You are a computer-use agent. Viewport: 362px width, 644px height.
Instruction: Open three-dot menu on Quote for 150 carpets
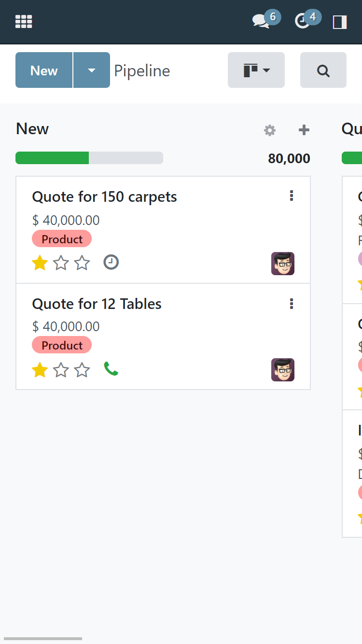point(291,196)
